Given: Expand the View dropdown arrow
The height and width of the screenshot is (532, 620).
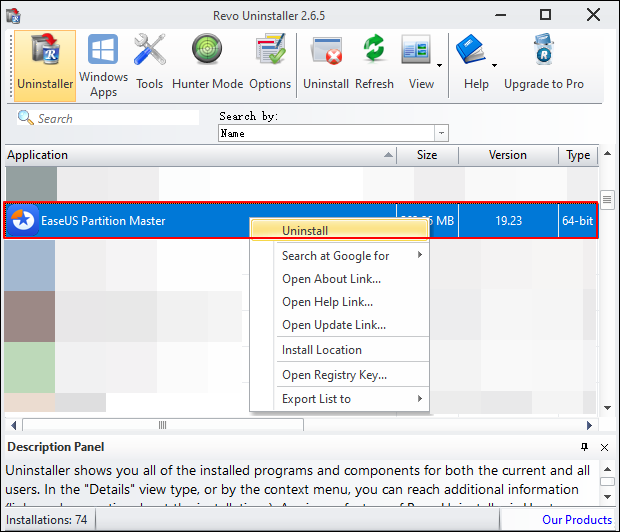Looking at the screenshot, I should pos(439,65).
